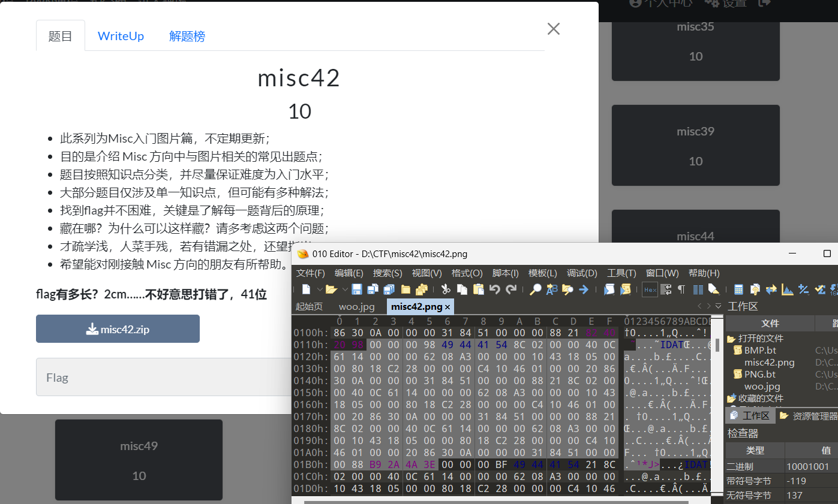Image resolution: width=838 pixels, height=504 pixels.
Task: Click the Run Script toolbar icon
Action: 609,289
